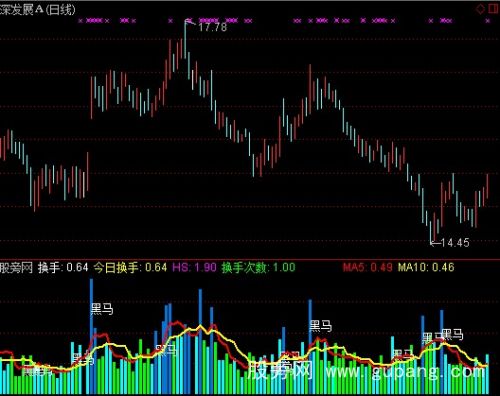This screenshot has height=396, width=500.
Task: Click the 今日换手: 0.64 indicator label
Action: [x=130, y=267]
